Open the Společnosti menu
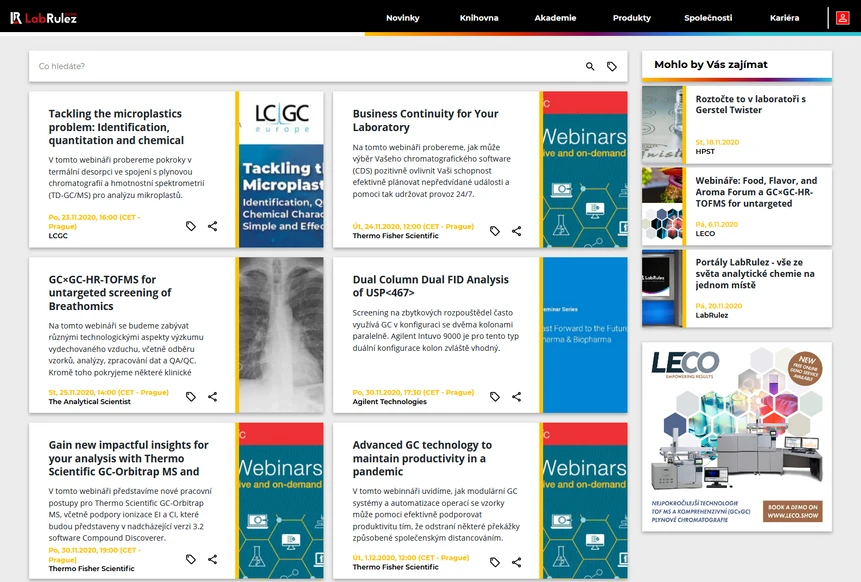Image resolution: width=861 pixels, height=582 pixels. [x=708, y=18]
